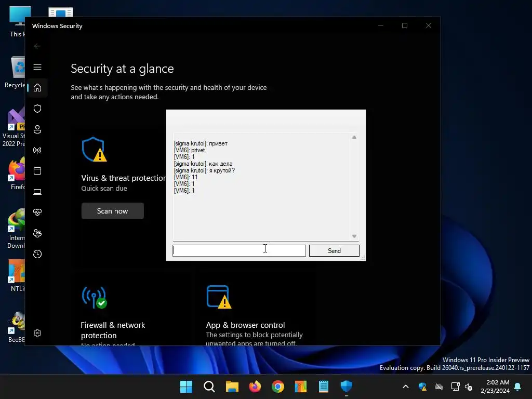Open the network status tray icon
The height and width of the screenshot is (399, 532).
point(455,387)
